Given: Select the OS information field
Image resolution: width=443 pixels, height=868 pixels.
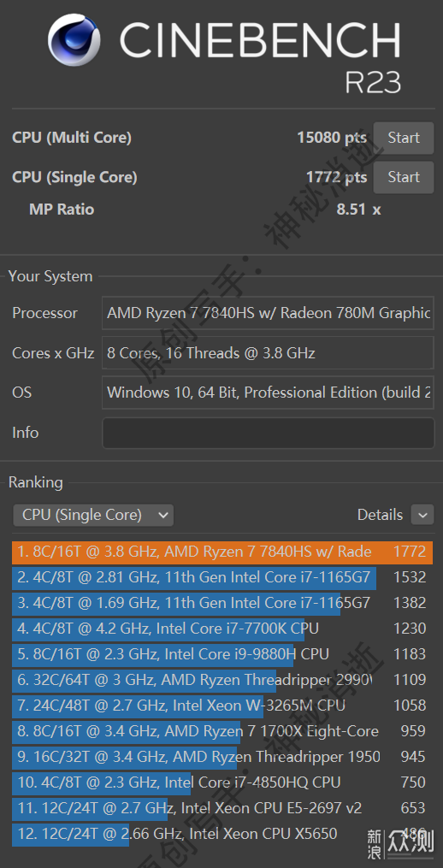Looking at the screenshot, I should pyautogui.click(x=268, y=393).
